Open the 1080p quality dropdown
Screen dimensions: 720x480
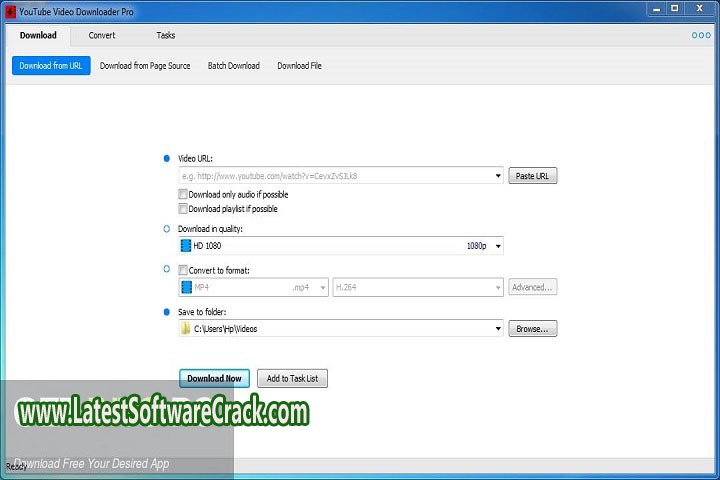coord(498,246)
